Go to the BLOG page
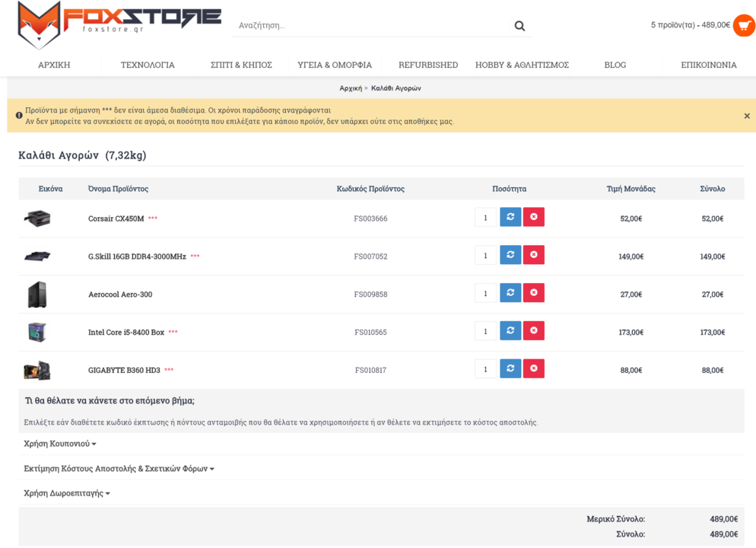This screenshot has height=548, width=756. [615, 65]
